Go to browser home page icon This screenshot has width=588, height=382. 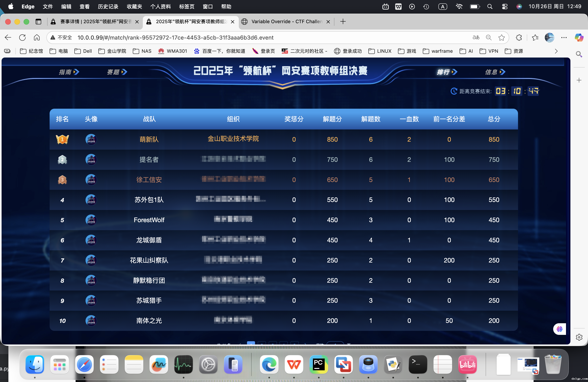pyautogui.click(x=37, y=38)
